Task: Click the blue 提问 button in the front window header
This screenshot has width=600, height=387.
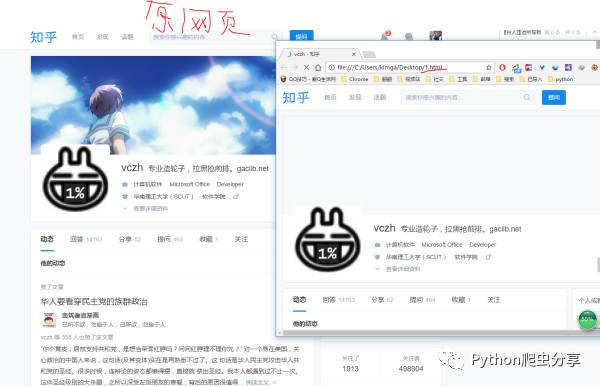Action: point(554,98)
